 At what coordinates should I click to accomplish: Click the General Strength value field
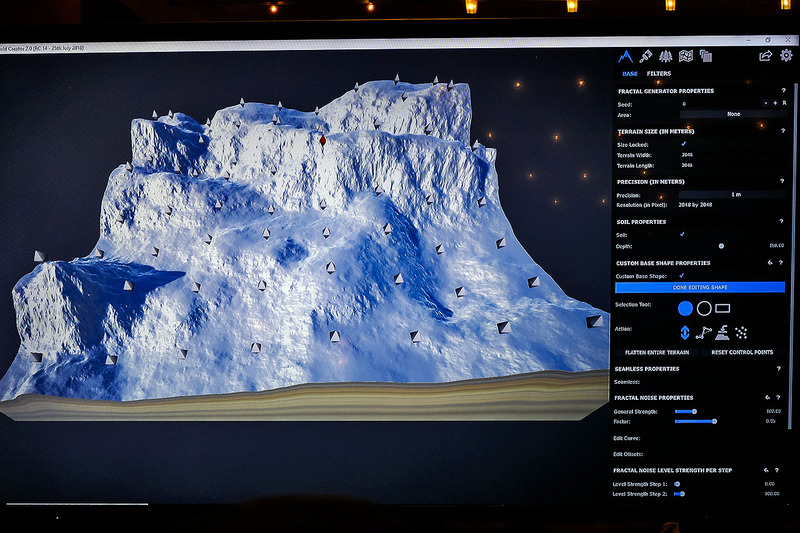tap(773, 411)
